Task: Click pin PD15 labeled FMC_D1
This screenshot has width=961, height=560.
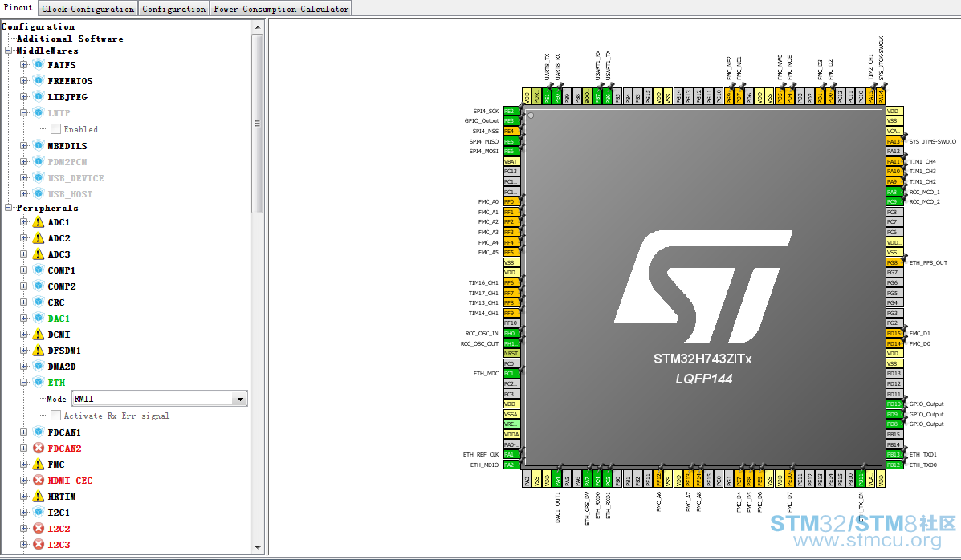Action: pyautogui.click(x=894, y=333)
